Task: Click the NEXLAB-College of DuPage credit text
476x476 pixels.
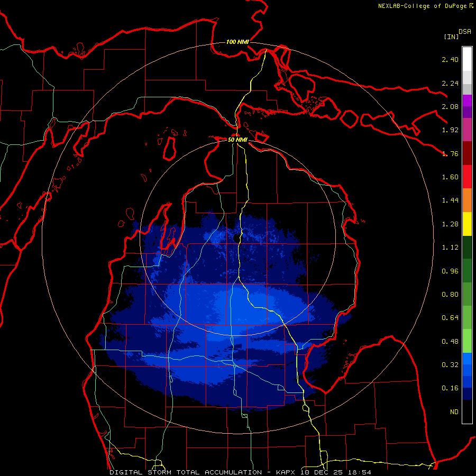Action: point(422,6)
